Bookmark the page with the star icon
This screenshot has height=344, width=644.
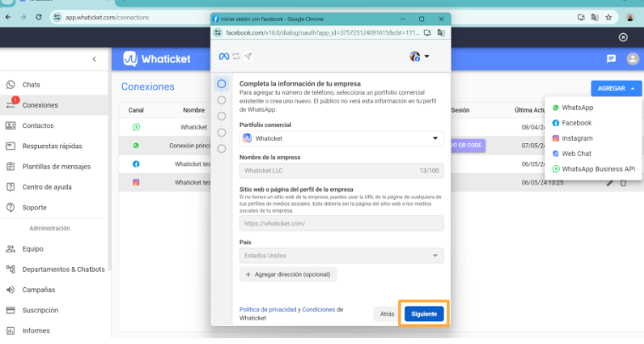click(x=608, y=17)
